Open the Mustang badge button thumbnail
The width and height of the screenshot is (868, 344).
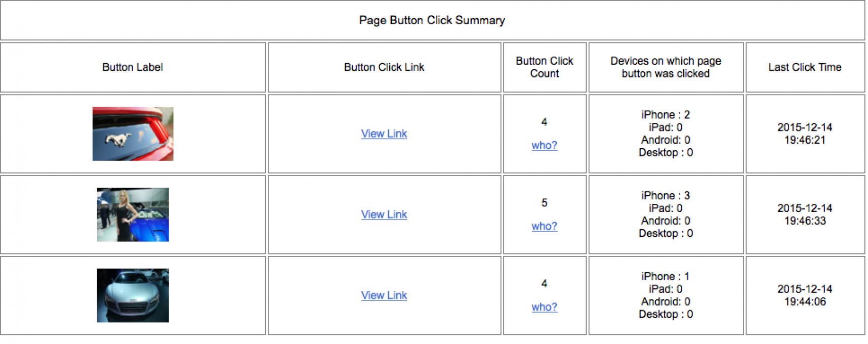click(133, 134)
